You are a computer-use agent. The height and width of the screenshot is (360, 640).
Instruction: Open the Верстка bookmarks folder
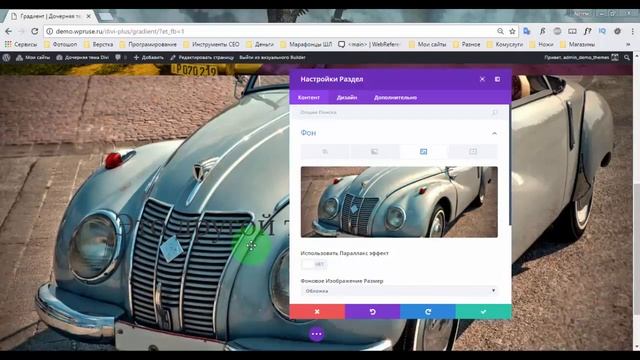coord(98,44)
